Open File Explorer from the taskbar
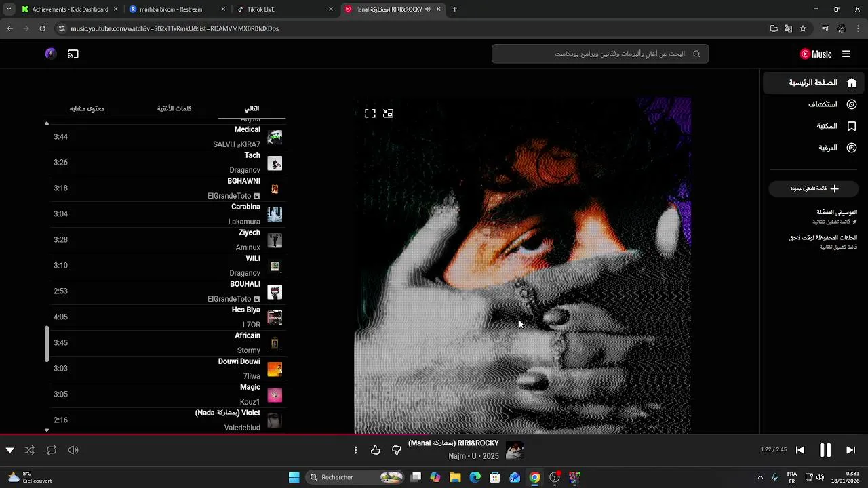 pos(455,477)
